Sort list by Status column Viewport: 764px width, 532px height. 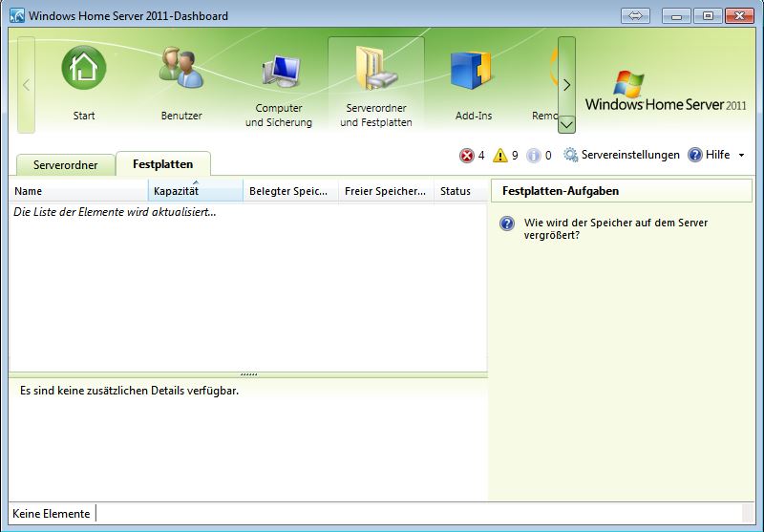(x=461, y=191)
